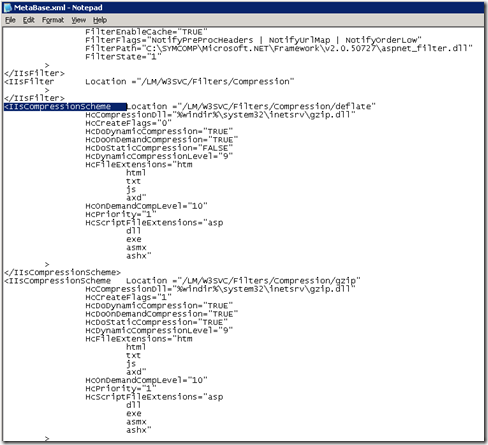The width and height of the screenshot is (488, 445).
Task: Click the second HcPriority="1" line
Action: click(121, 389)
